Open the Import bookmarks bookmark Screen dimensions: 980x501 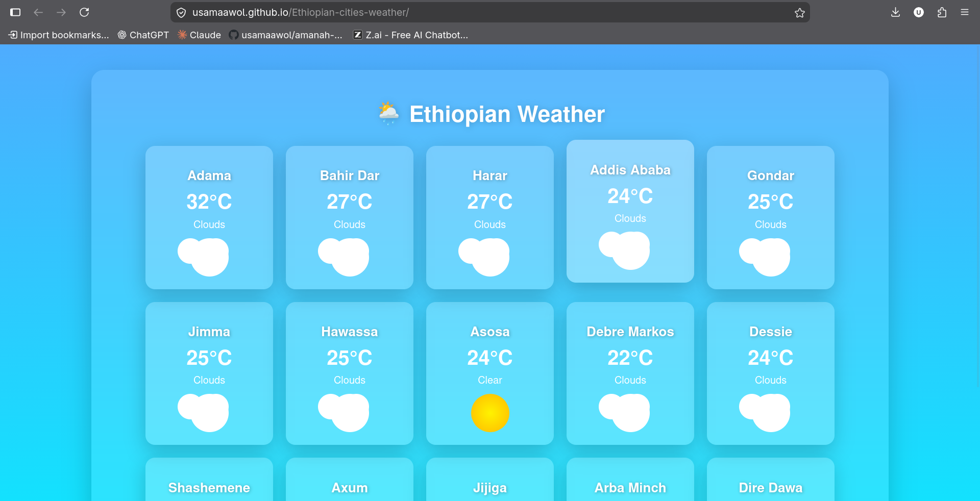(59, 35)
